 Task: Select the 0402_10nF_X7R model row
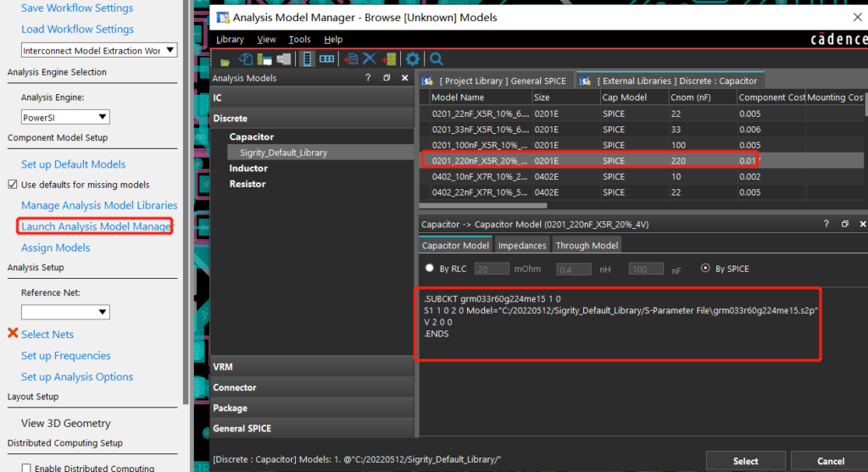481,176
